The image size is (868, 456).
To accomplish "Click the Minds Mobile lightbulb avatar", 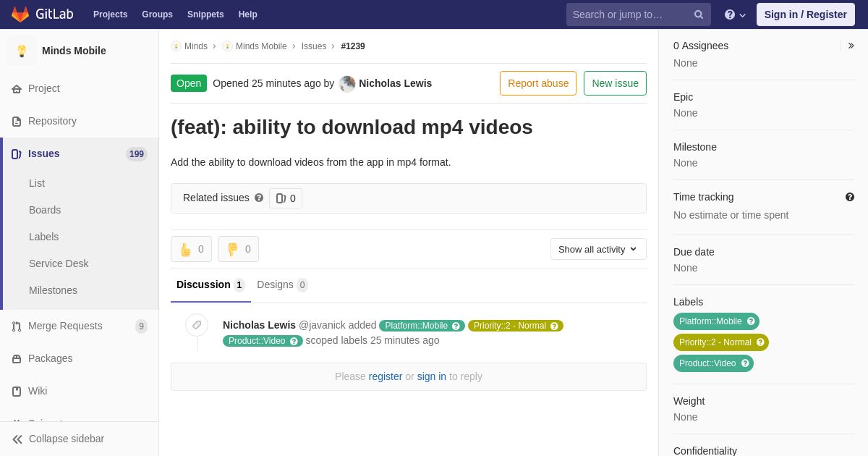I will 22,51.
